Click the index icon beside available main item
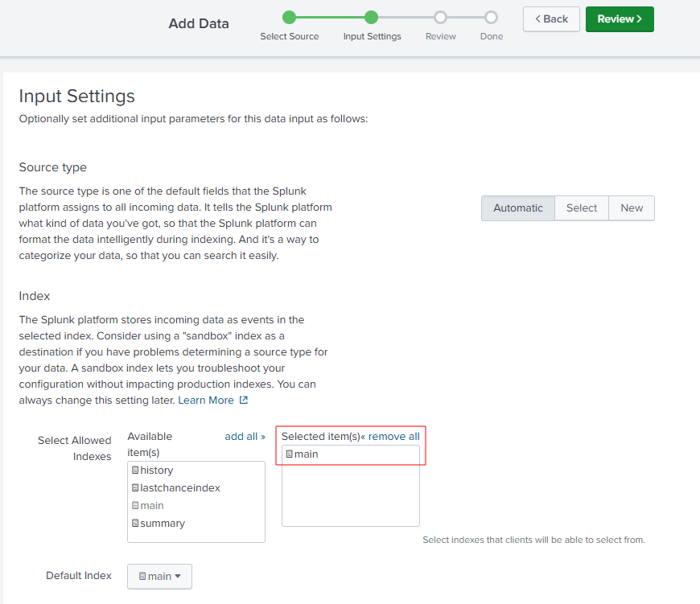The width and height of the screenshot is (700, 604). pyautogui.click(x=135, y=505)
